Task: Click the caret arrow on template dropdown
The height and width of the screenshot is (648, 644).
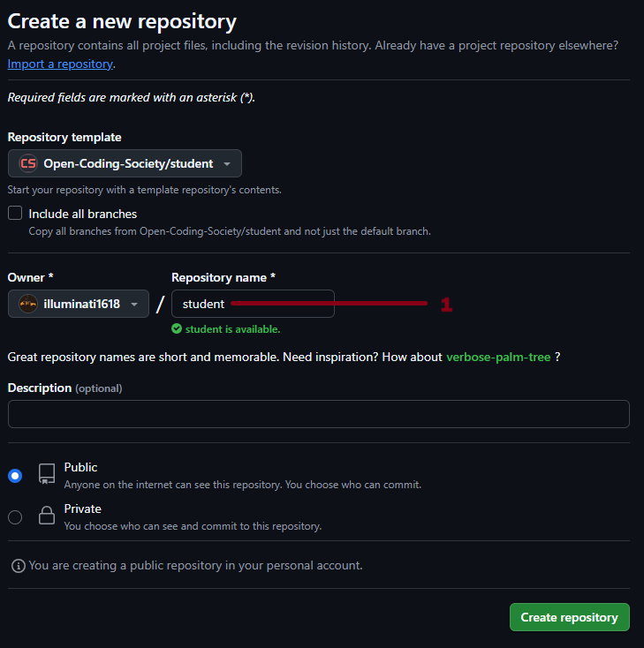Action: [227, 164]
